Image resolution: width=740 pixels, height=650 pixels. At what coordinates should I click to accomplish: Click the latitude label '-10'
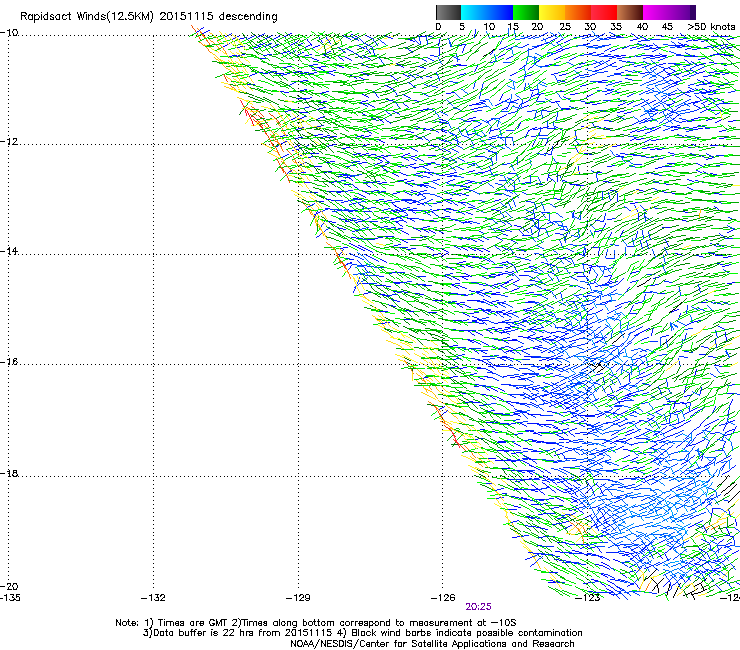(9, 32)
